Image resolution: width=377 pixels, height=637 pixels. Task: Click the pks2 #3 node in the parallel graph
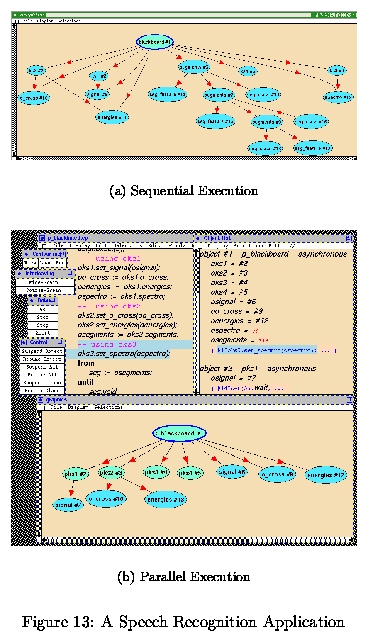[x=111, y=472]
